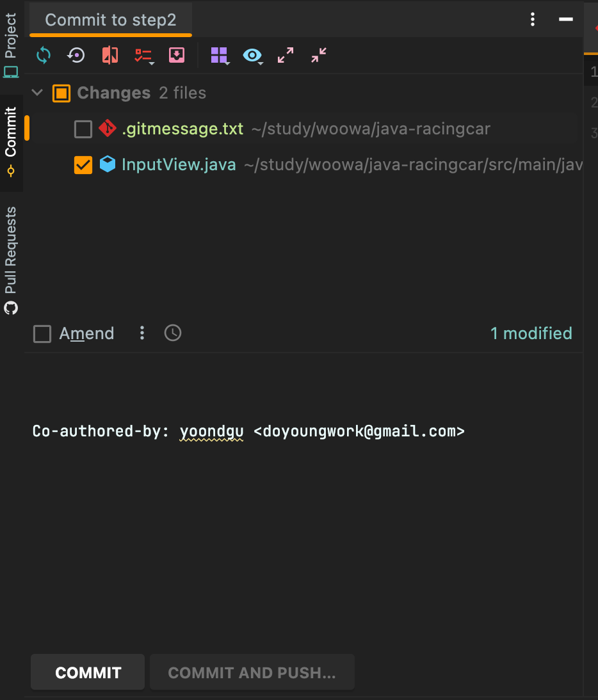Switch to the Project tool window tab
Image resolution: width=598 pixels, height=700 pixels.
11,45
